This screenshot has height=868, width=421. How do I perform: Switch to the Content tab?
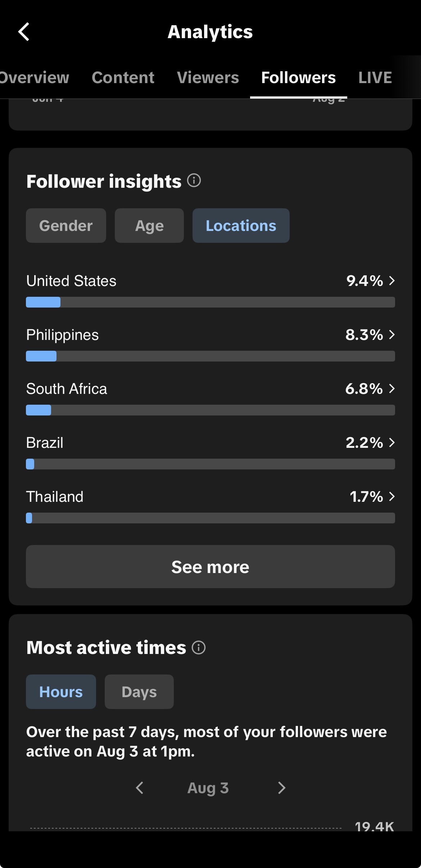[x=123, y=77]
